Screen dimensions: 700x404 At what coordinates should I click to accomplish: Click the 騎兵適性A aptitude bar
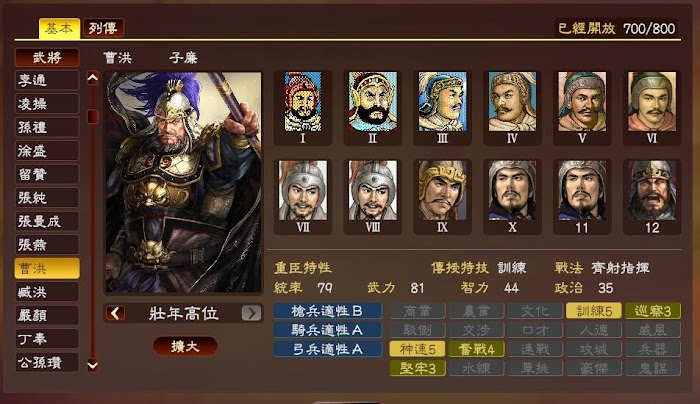point(328,330)
